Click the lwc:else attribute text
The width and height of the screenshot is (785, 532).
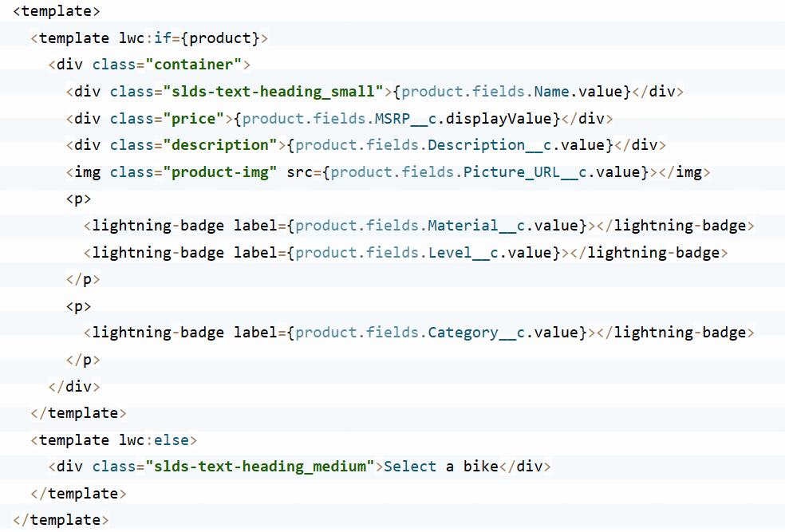154,440
